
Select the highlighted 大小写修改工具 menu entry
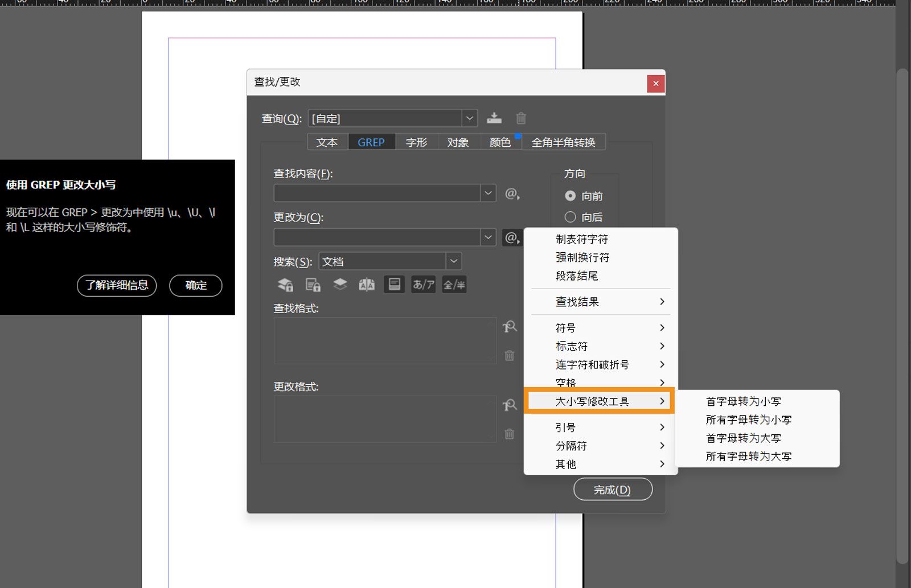tap(593, 401)
